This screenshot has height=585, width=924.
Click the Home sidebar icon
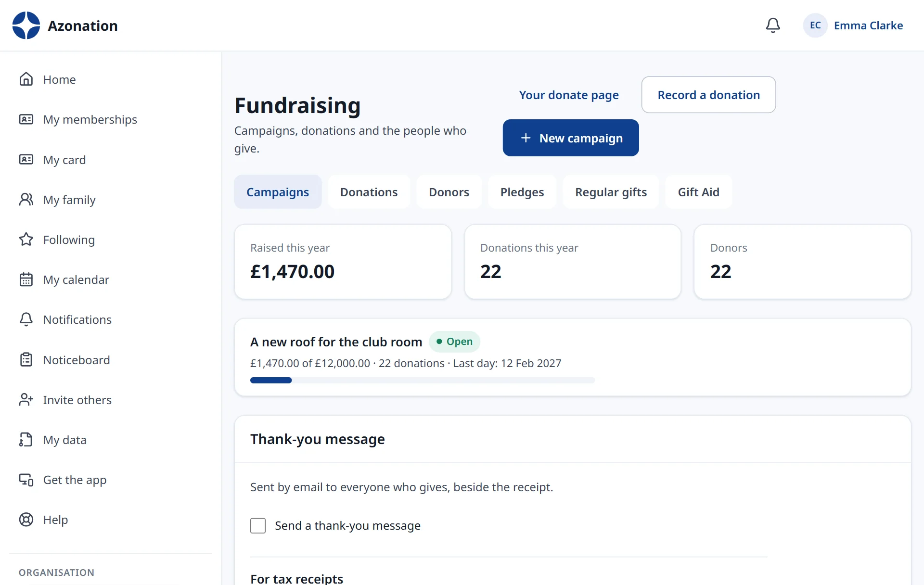[26, 79]
